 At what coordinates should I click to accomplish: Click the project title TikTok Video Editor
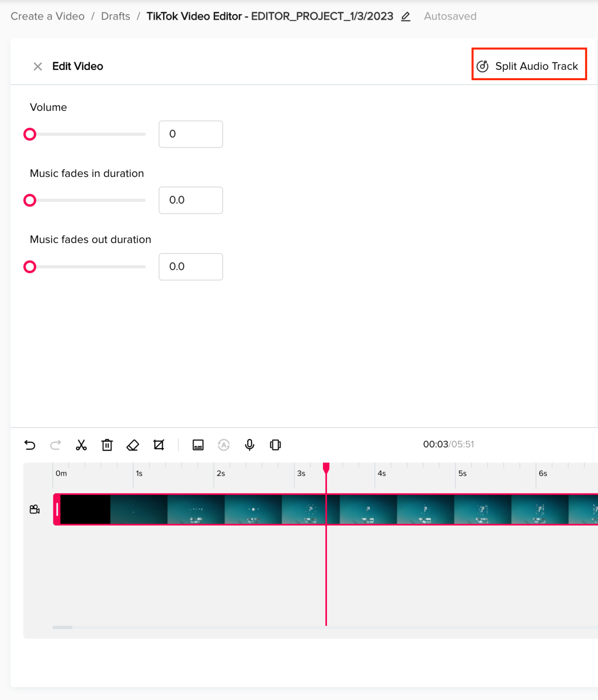tap(270, 16)
